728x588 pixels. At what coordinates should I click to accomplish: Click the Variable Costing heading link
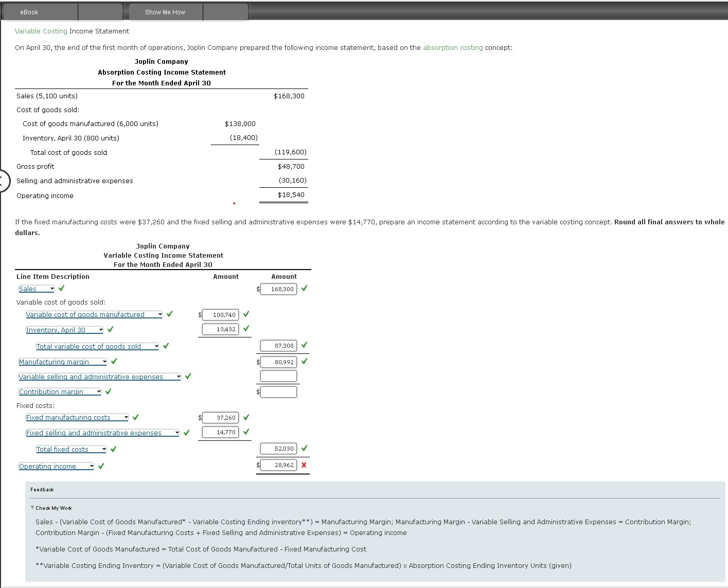41,31
